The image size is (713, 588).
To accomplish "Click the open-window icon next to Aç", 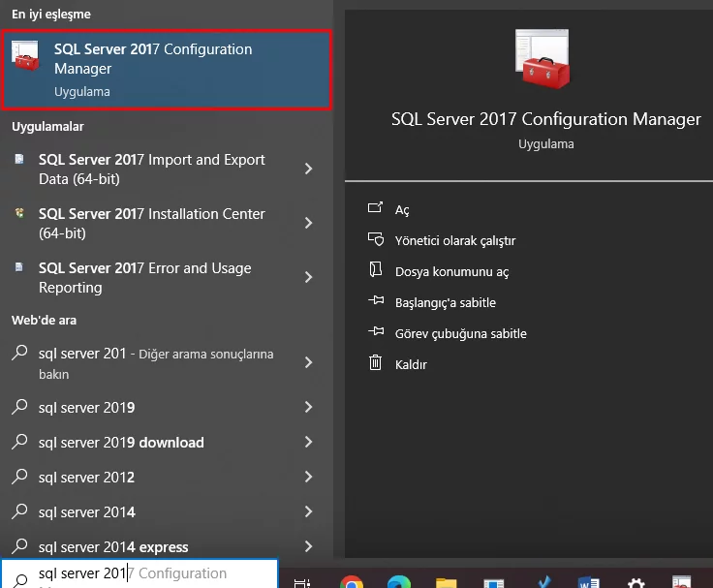I will tap(375, 208).
